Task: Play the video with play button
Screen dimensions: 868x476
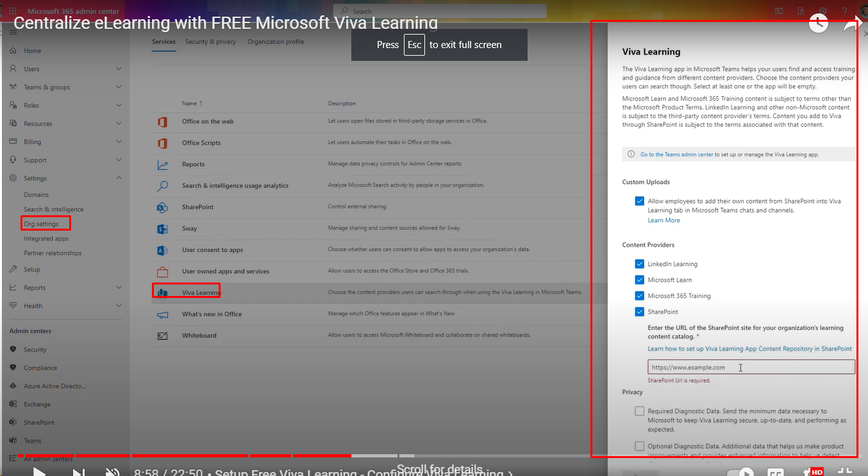Action: click(x=38, y=473)
